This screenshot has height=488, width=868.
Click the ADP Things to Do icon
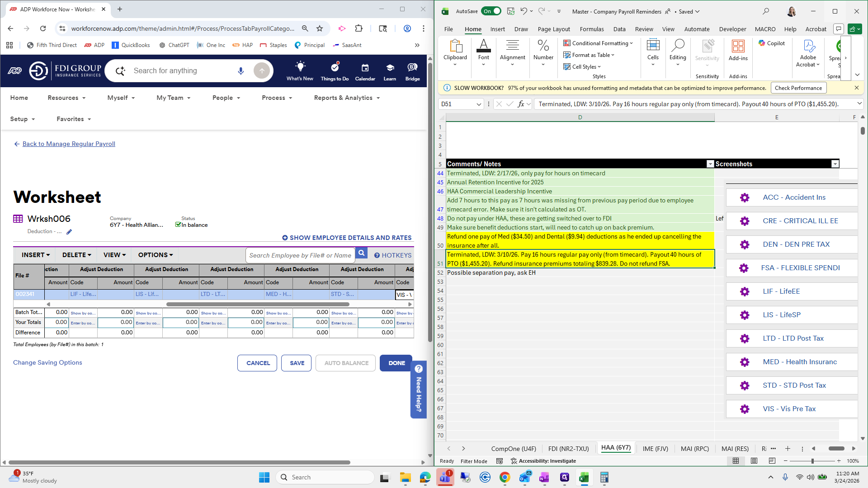335,68
